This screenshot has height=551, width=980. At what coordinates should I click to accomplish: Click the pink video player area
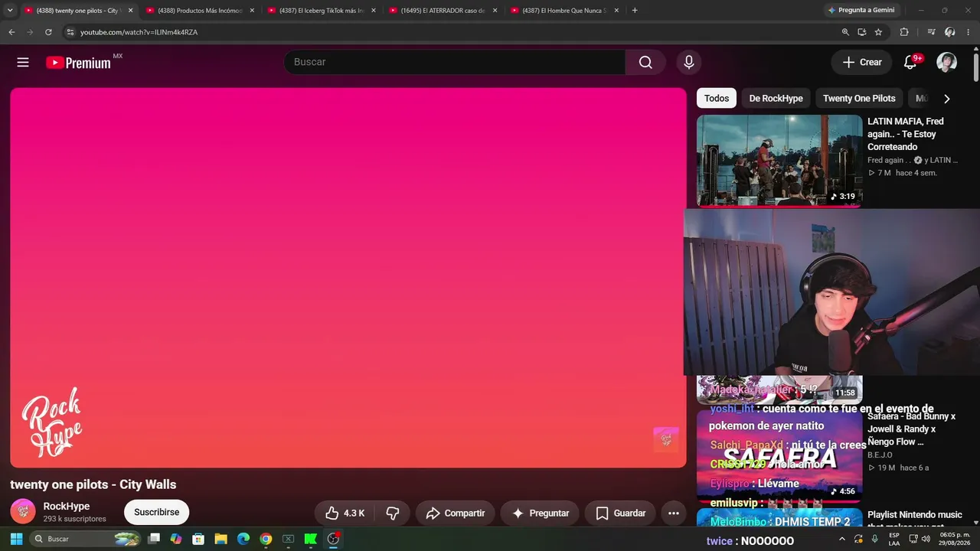coord(348,277)
